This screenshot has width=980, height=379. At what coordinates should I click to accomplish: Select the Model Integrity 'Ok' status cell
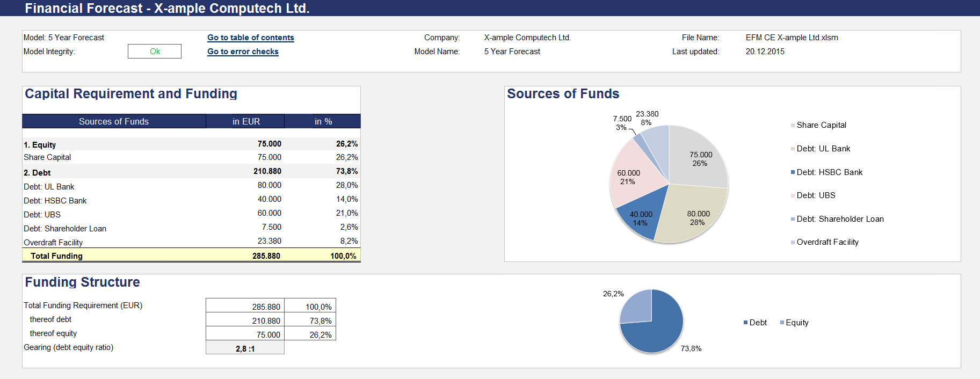tap(155, 52)
